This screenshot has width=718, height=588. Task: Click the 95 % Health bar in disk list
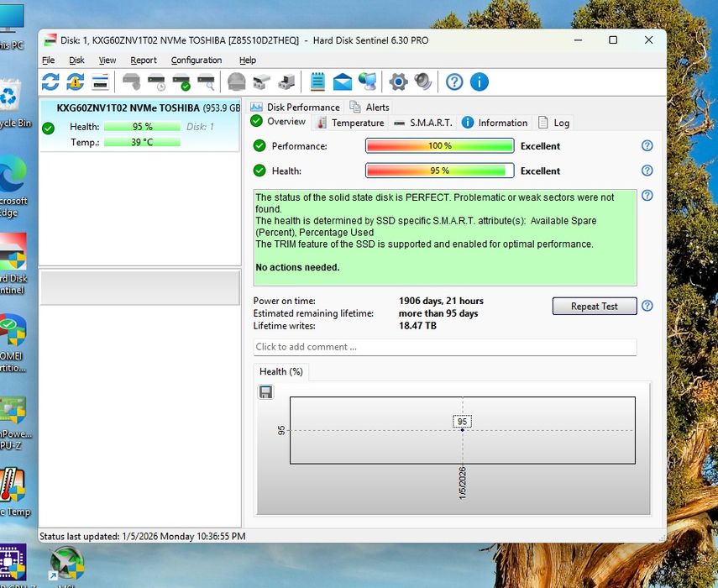coord(142,126)
